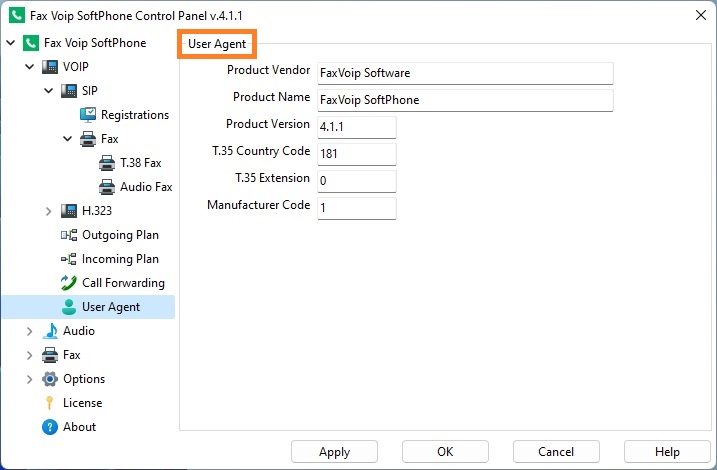This screenshot has width=717, height=470.
Task: Select Outgoing Plan tree entry
Action: pos(120,235)
